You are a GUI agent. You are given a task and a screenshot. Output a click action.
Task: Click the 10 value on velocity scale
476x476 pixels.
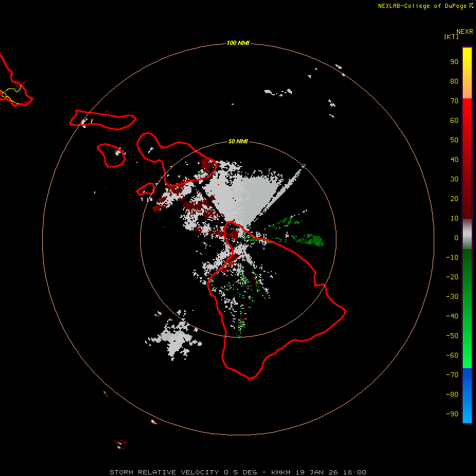pos(454,218)
